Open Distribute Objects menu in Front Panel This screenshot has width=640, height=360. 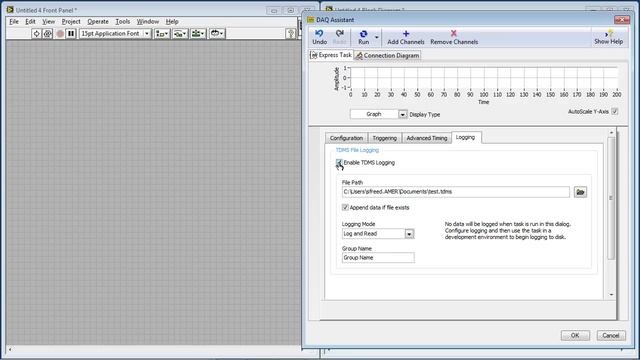pyautogui.click(x=180, y=33)
